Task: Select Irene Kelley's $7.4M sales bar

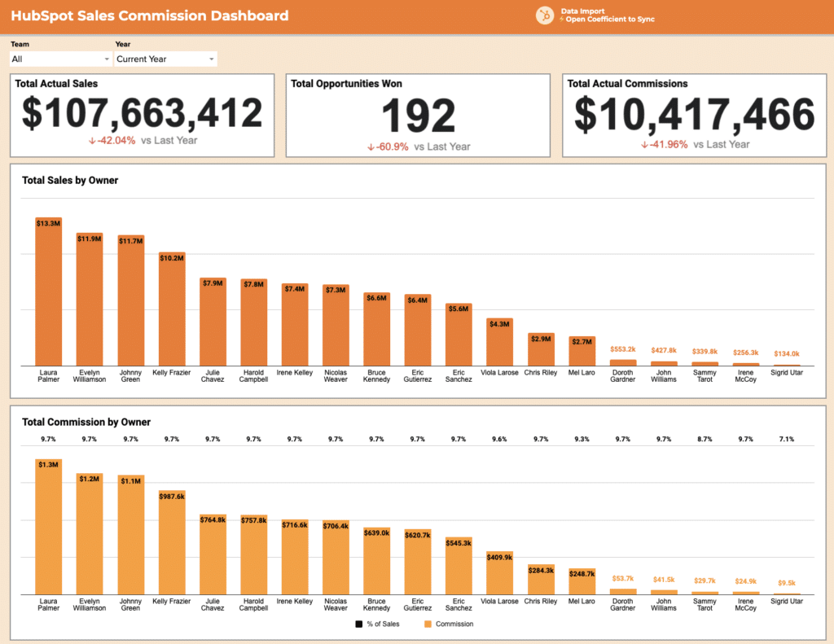Action: (x=295, y=324)
